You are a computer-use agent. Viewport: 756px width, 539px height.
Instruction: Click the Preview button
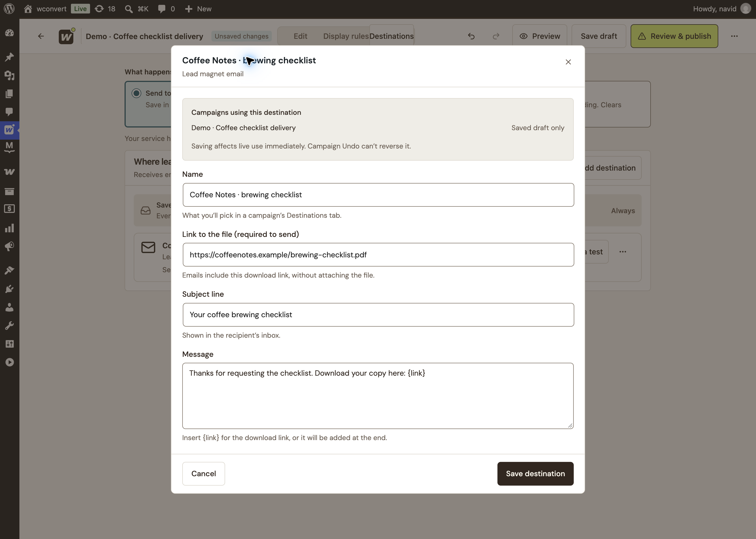[540, 36]
